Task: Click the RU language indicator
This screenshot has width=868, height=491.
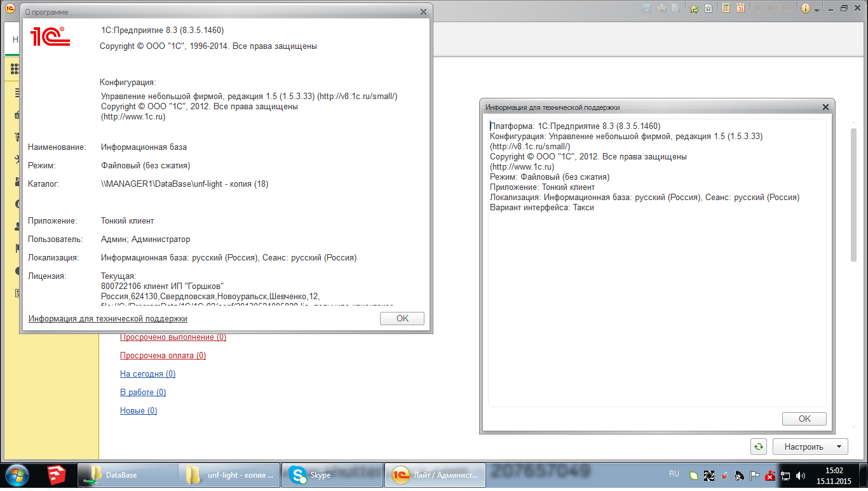Action: (674, 474)
